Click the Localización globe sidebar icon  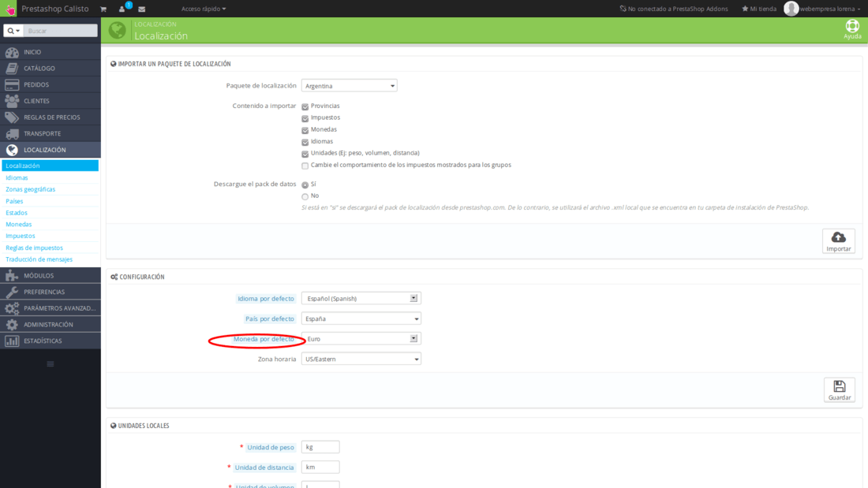12,150
